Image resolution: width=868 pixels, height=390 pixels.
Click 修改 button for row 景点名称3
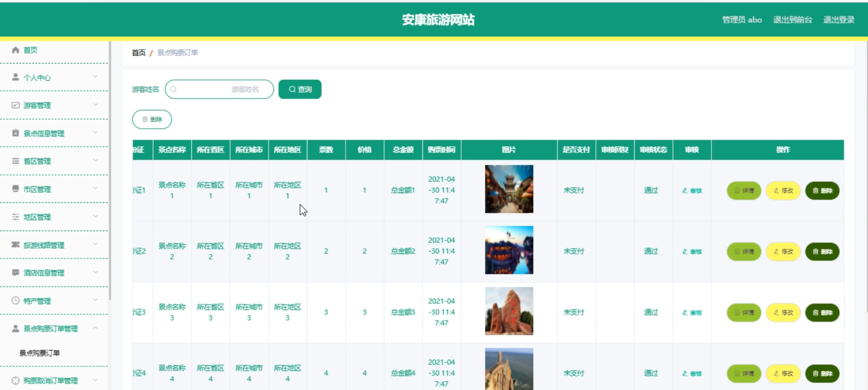(783, 313)
